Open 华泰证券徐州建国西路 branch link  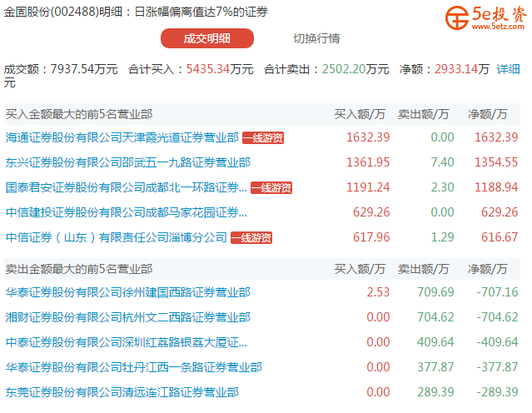(128, 292)
